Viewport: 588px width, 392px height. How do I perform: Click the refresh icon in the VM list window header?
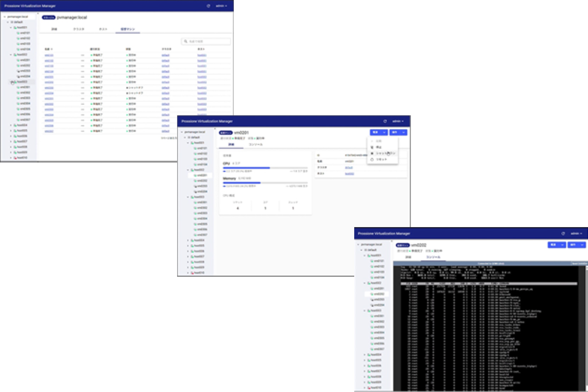[x=208, y=6]
